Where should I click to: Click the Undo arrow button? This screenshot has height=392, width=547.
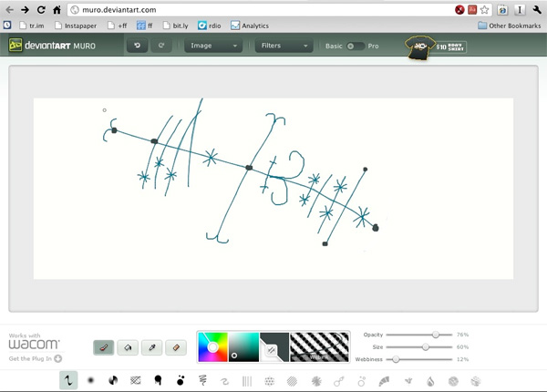(x=138, y=46)
